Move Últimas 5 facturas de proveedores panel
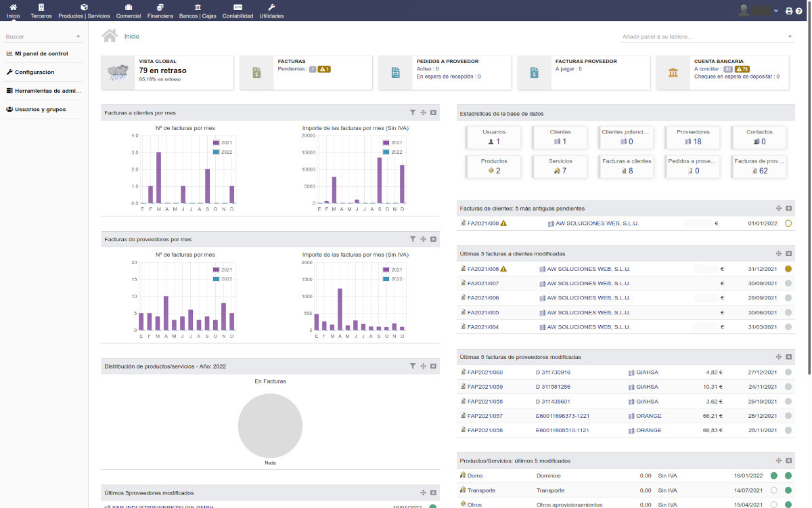Image resolution: width=812 pixels, height=508 pixels. pyautogui.click(x=779, y=357)
